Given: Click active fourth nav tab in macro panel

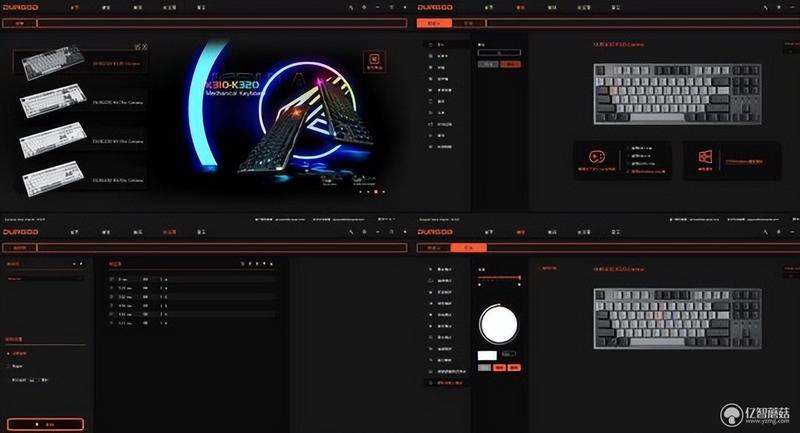Looking at the screenshot, I should click(x=169, y=232).
